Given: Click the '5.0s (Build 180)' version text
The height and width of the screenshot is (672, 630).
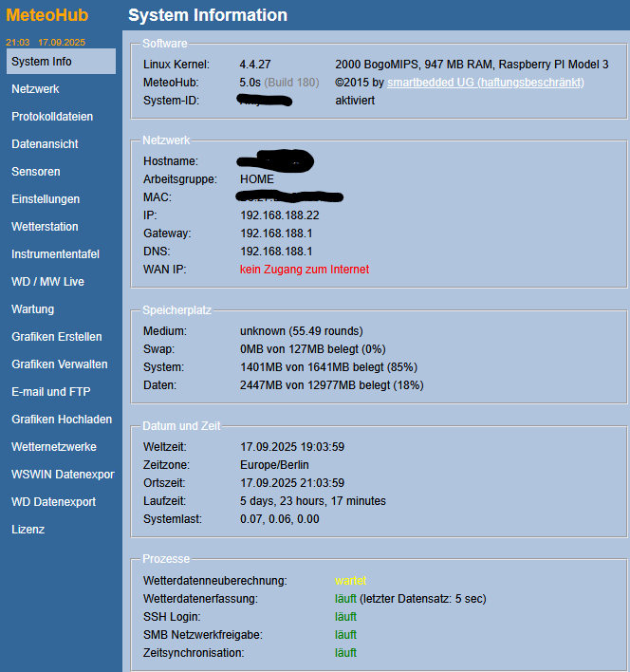Looking at the screenshot, I should coord(279,83).
